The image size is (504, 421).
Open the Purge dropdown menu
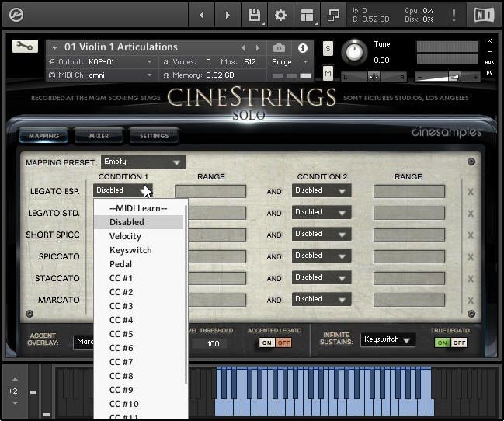pyautogui.click(x=290, y=61)
